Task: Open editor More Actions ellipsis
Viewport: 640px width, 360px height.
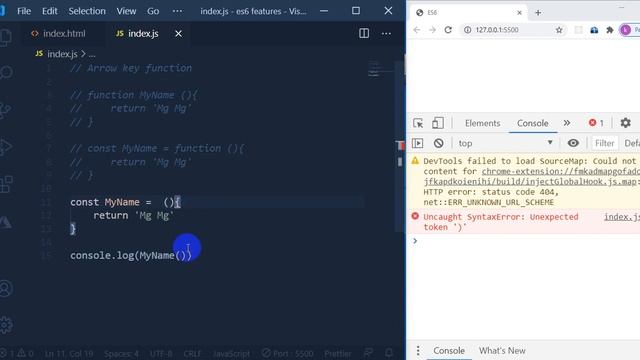Action: click(x=386, y=33)
